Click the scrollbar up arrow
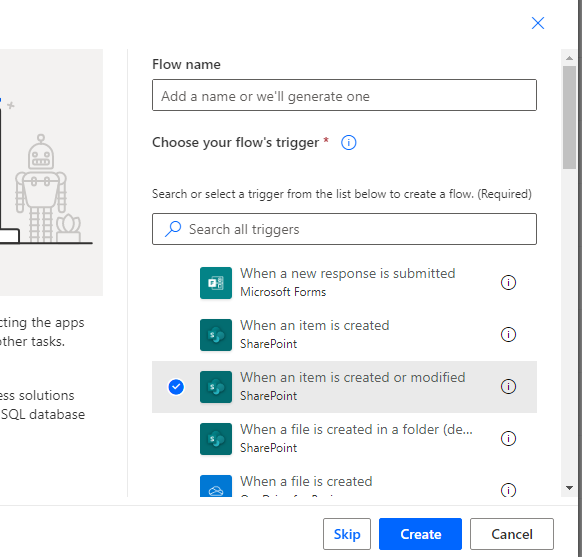 coord(569,58)
